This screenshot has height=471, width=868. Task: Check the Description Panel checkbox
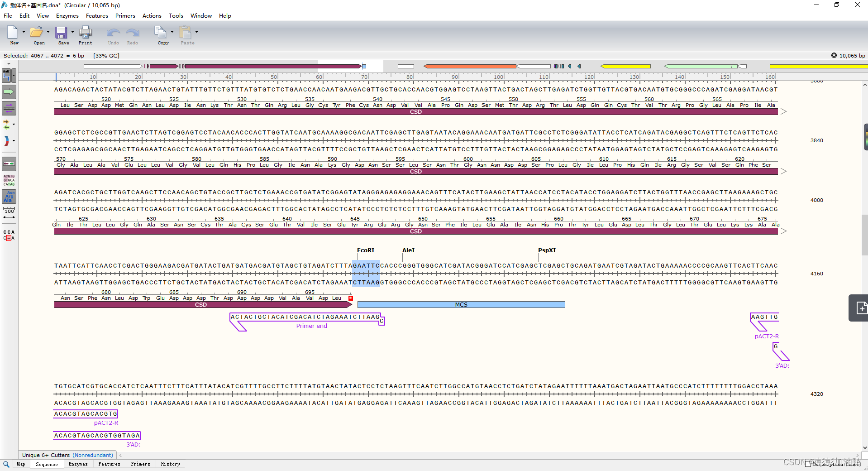808,464
